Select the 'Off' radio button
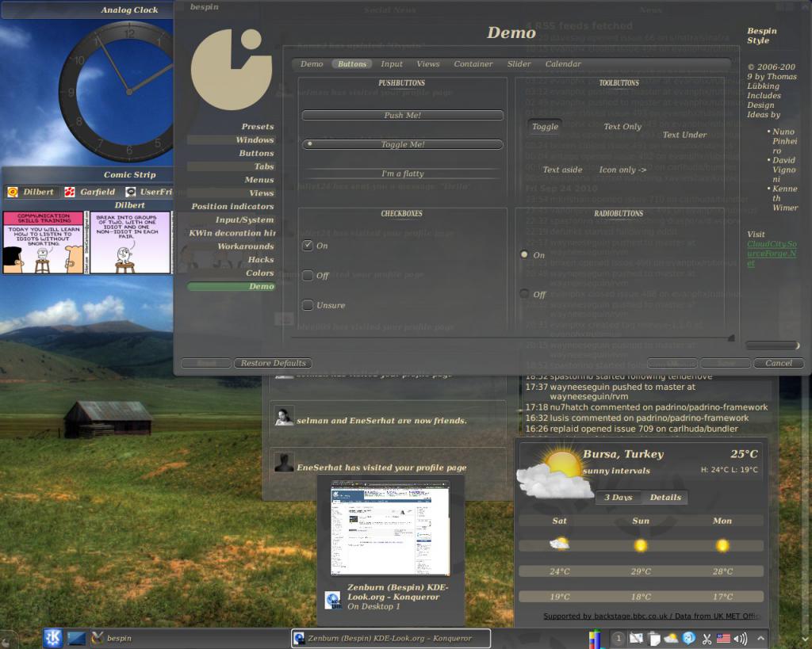812x649 pixels. coord(524,293)
